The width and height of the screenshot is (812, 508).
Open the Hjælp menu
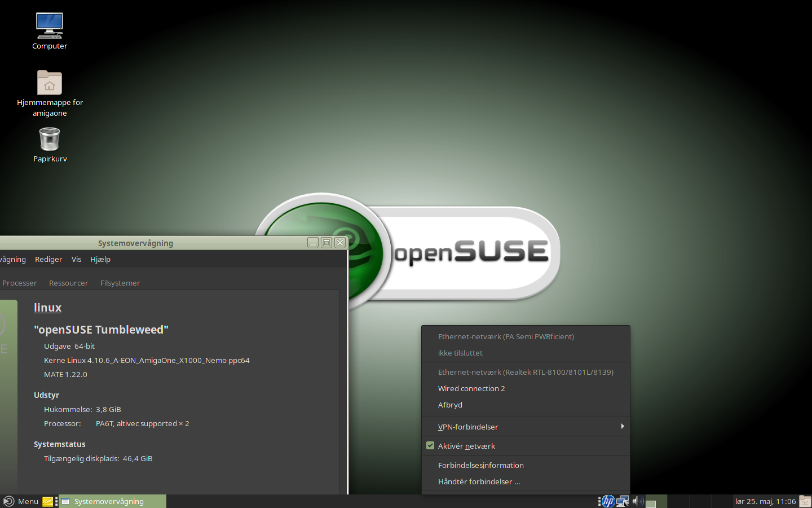point(100,259)
